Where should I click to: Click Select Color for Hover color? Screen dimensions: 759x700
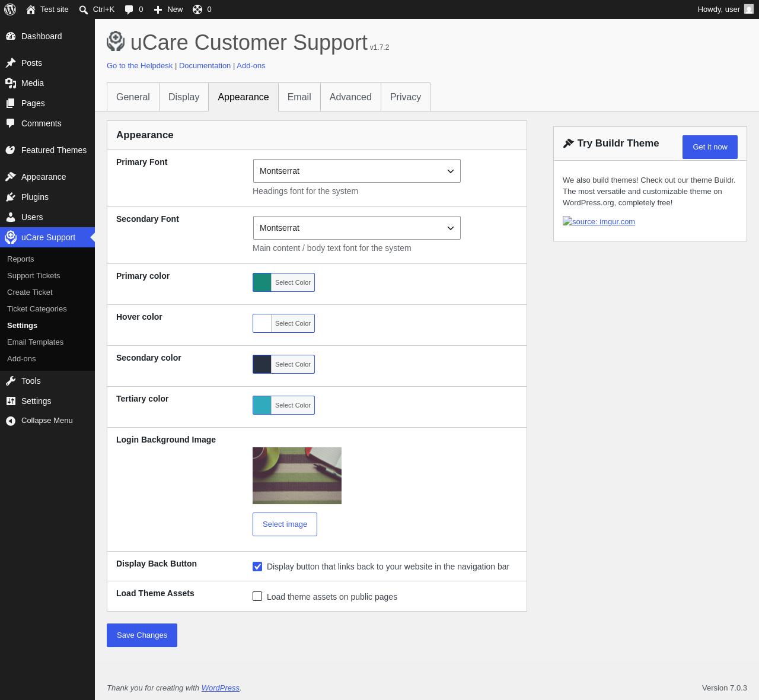click(293, 323)
